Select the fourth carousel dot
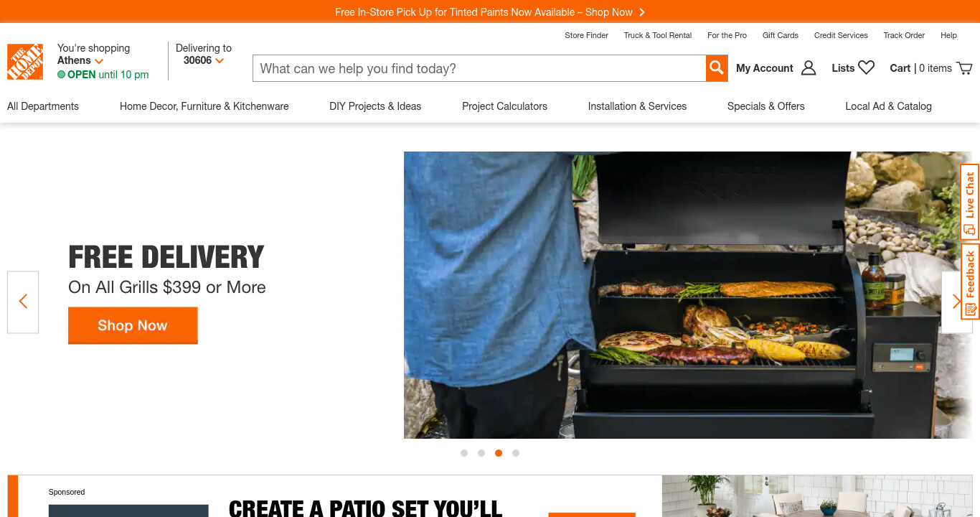 (x=516, y=453)
